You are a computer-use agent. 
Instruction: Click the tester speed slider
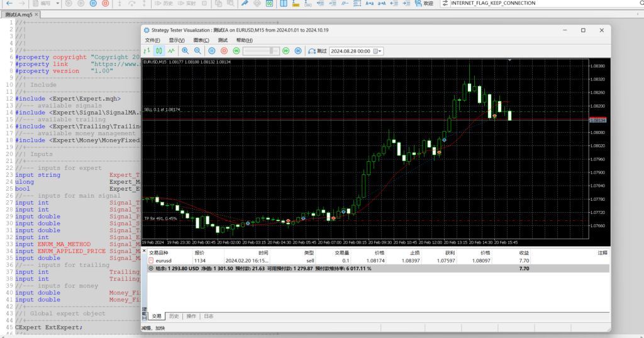point(261,51)
